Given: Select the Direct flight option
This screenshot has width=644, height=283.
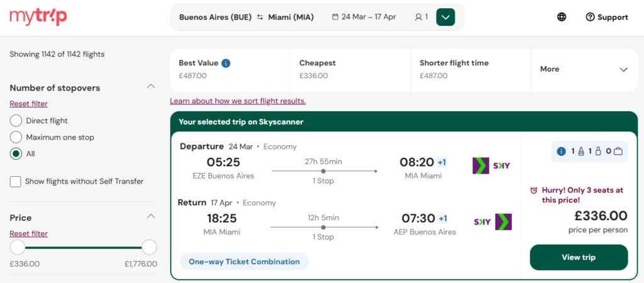Looking at the screenshot, I should pos(16,121).
